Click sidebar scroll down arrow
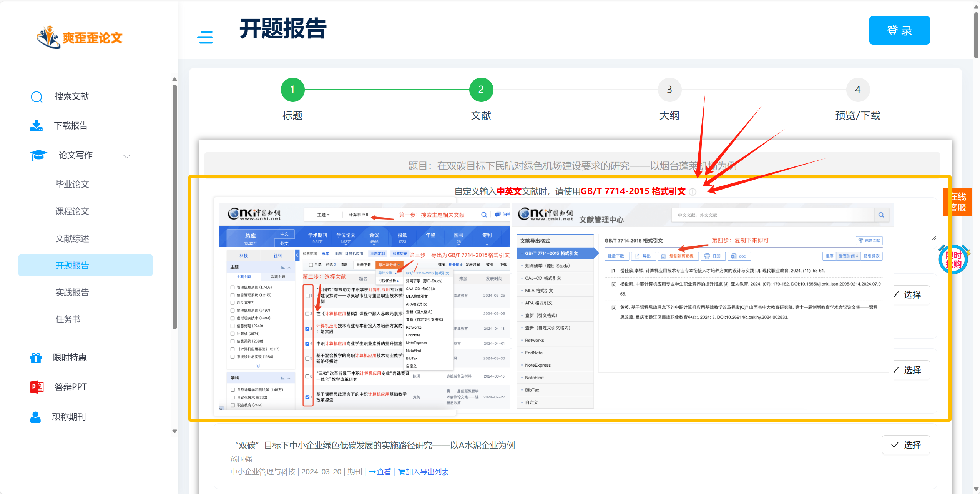The image size is (980, 494). [x=175, y=431]
